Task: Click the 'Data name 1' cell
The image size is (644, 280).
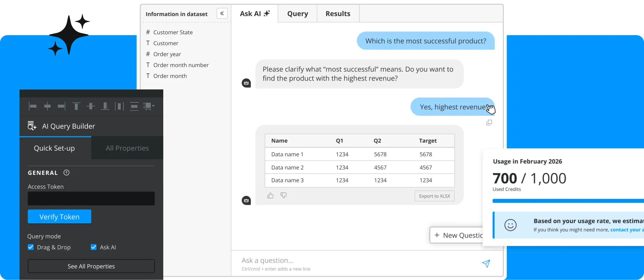Action: point(287,154)
